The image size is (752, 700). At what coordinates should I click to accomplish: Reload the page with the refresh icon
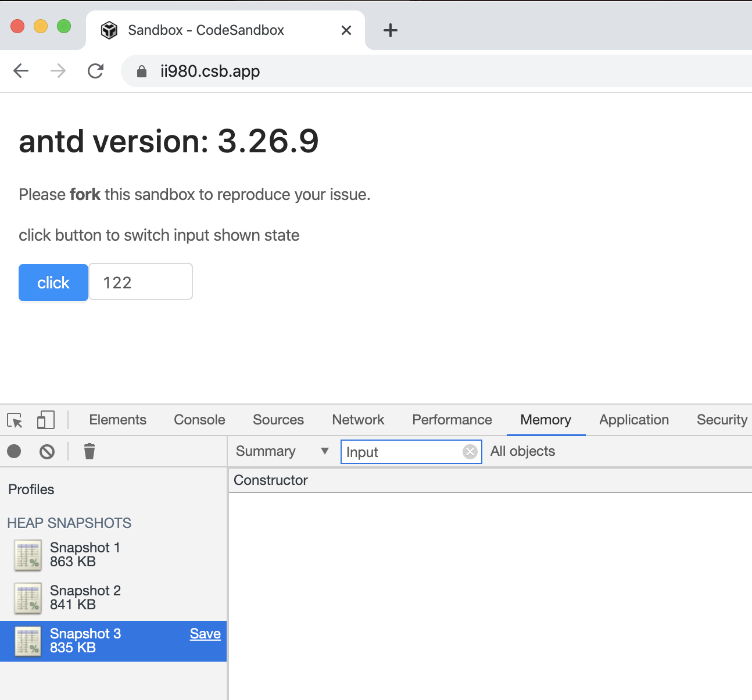tap(96, 70)
